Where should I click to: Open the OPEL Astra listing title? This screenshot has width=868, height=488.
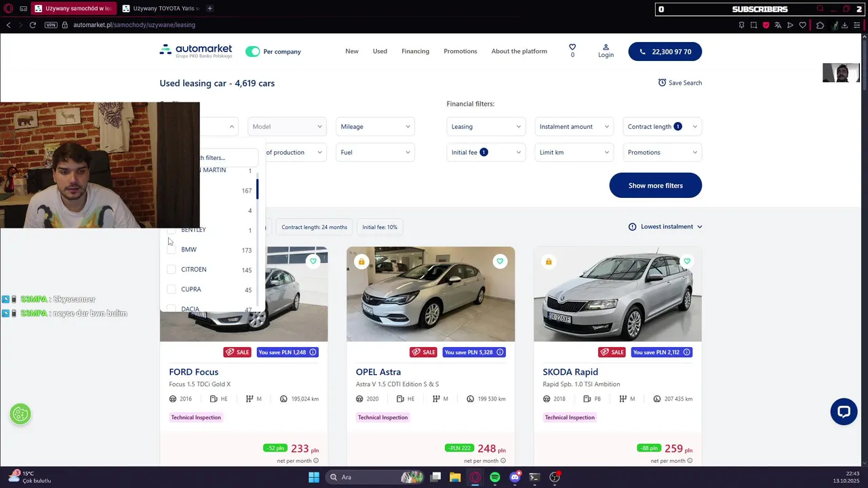pyautogui.click(x=378, y=372)
